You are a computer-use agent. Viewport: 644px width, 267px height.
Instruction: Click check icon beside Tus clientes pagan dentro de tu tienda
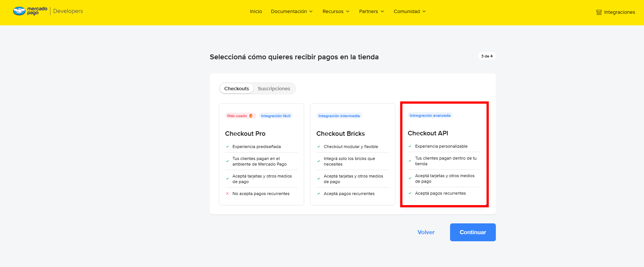410,161
